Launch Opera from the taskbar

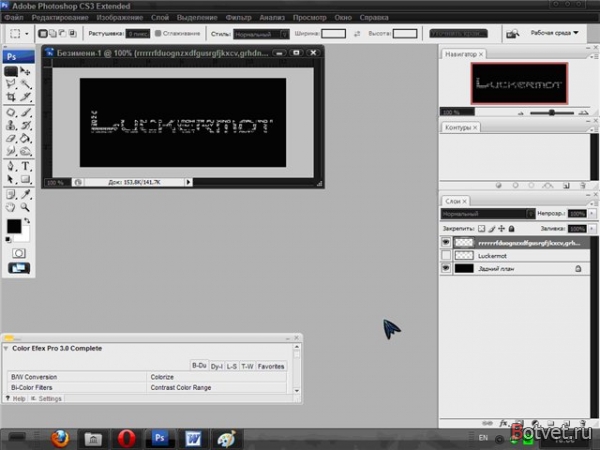[126, 439]
